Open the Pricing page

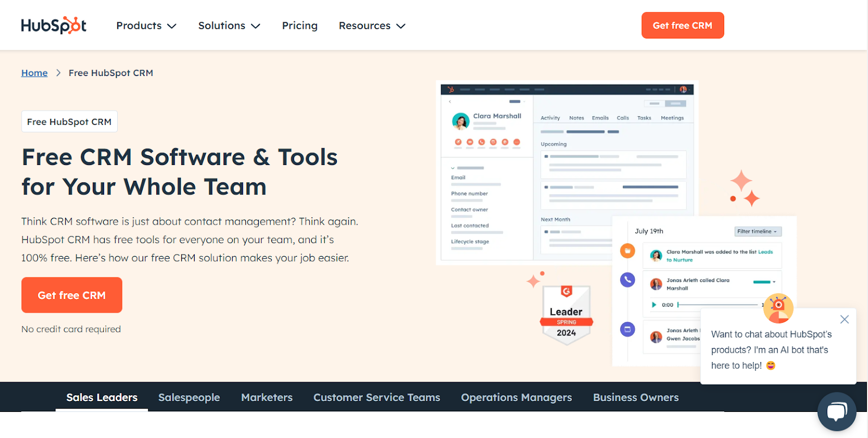(299, 26)
